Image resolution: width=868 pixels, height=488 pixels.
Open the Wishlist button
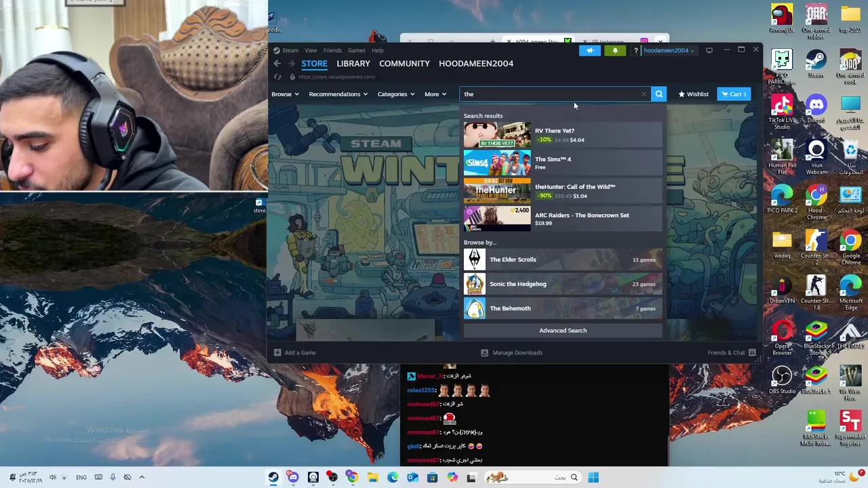tap(693, 94)
